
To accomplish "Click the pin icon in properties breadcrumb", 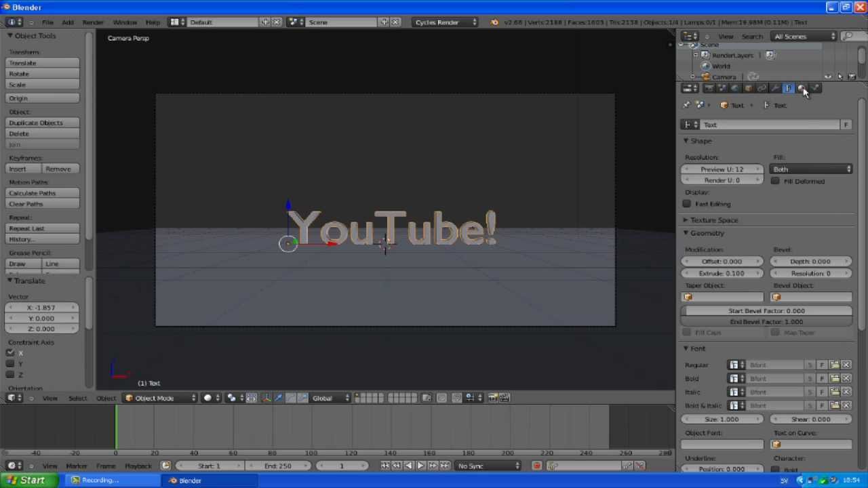I will 686,105.
